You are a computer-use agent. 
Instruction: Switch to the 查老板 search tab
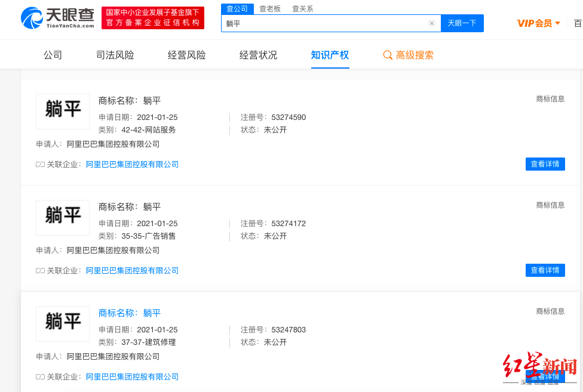pyautogui.click(x=270, y=9)
